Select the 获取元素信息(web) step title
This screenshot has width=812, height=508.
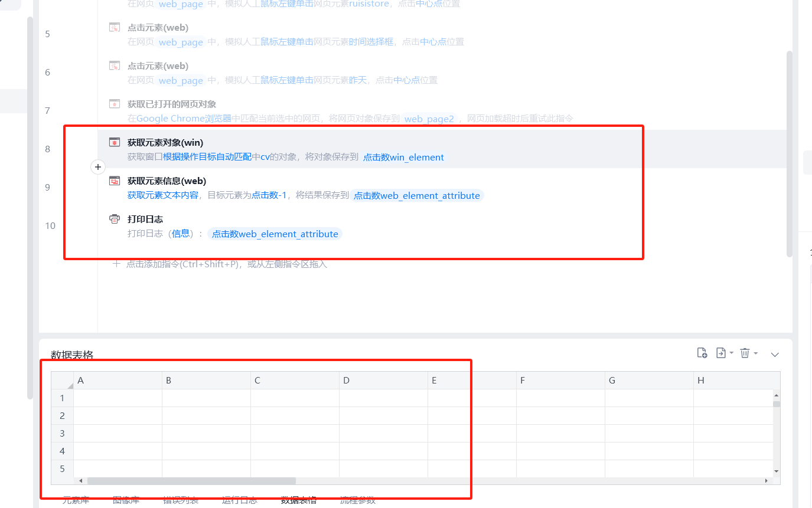[x=167, y=181]
